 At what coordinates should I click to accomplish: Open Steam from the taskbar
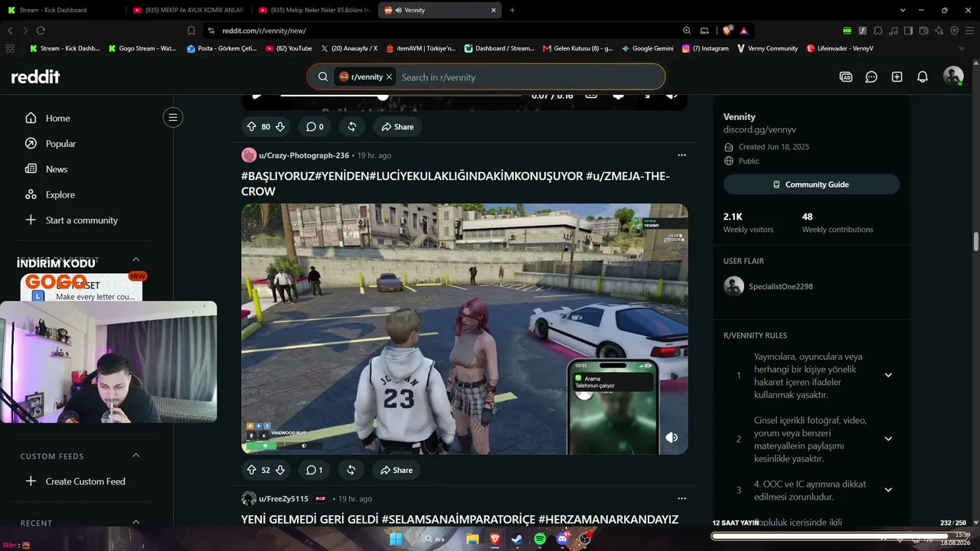517,539
